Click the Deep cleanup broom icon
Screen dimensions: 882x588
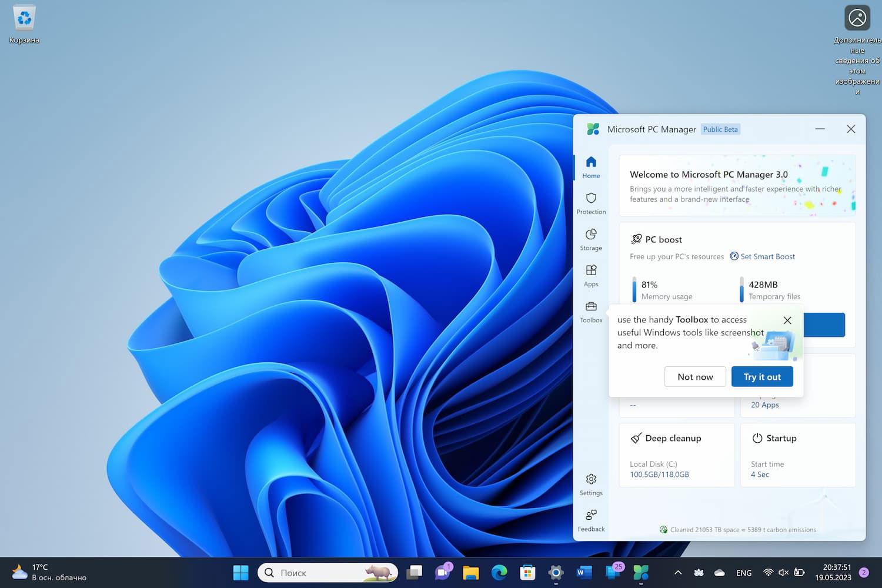pos(636,438)
